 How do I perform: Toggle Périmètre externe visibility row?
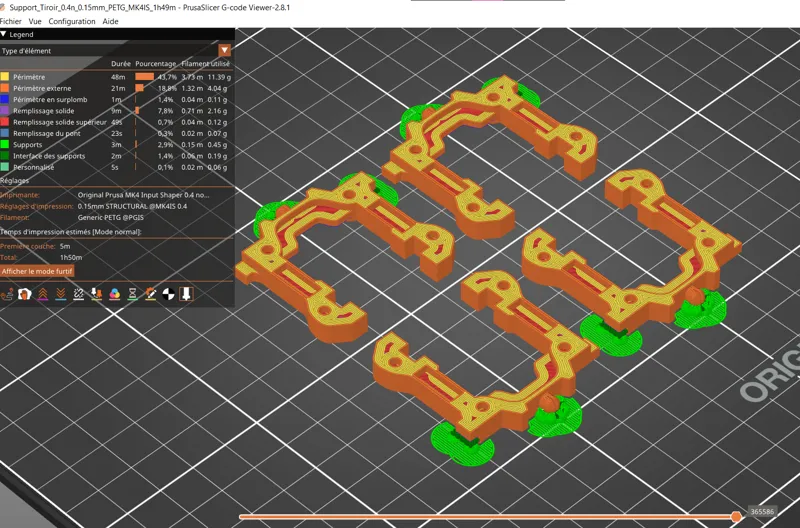point(116,88)
